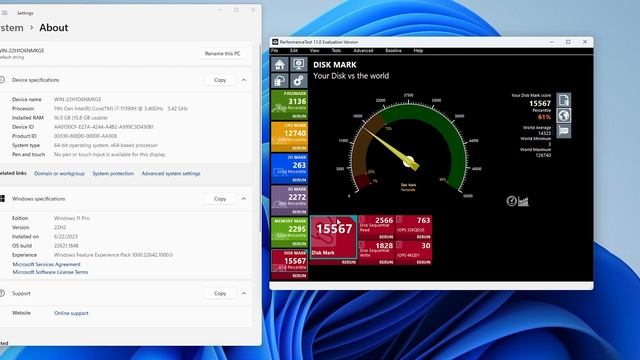Select the Memory Mark 2295 tile

click(289, 229)
